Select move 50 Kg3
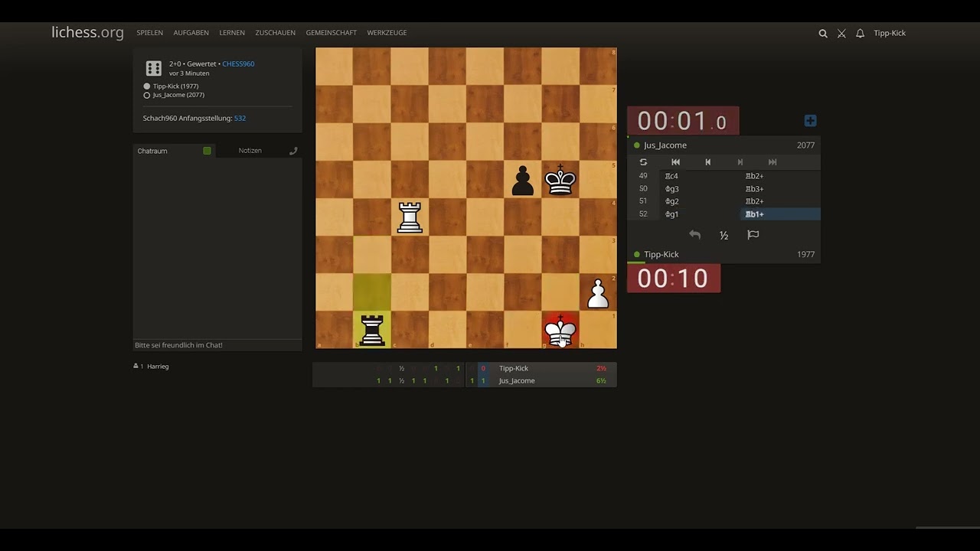Screen dimensions: 980x551 coord(700,189)
